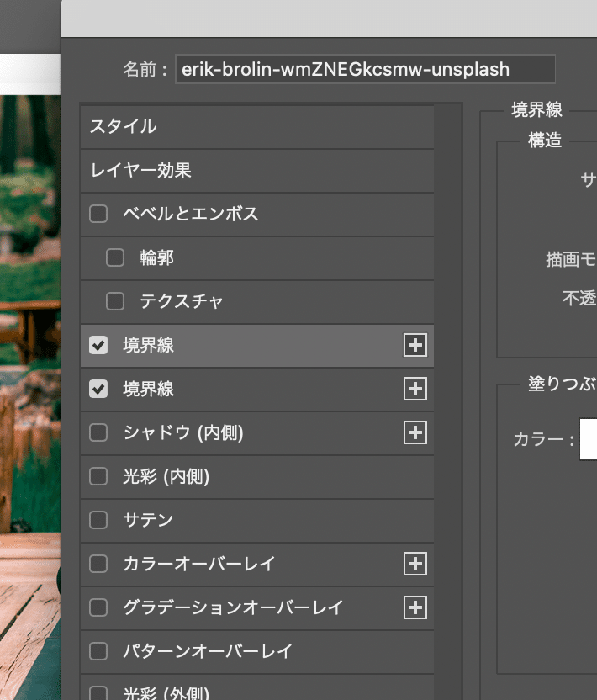Image resolution: width=597 pixels, height=700 pixels.
Task: Open シャドウ (内側) settings by its label
Action: click(183, 432)
